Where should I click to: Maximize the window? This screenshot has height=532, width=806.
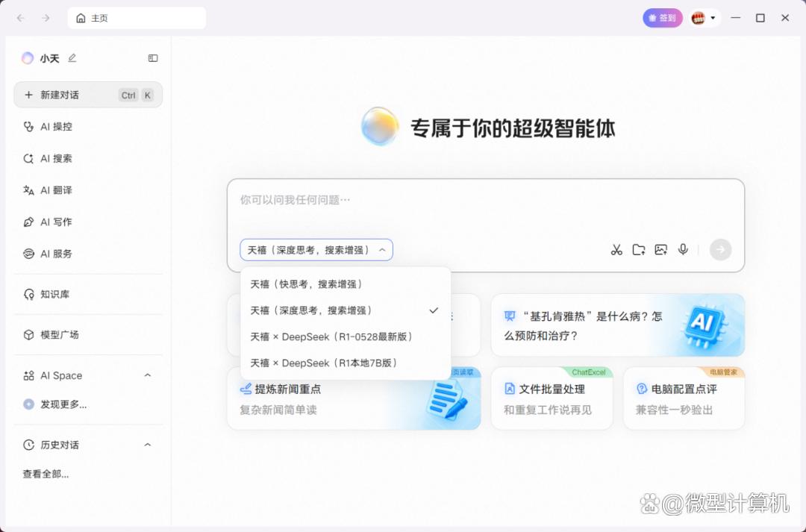(760, 18)
